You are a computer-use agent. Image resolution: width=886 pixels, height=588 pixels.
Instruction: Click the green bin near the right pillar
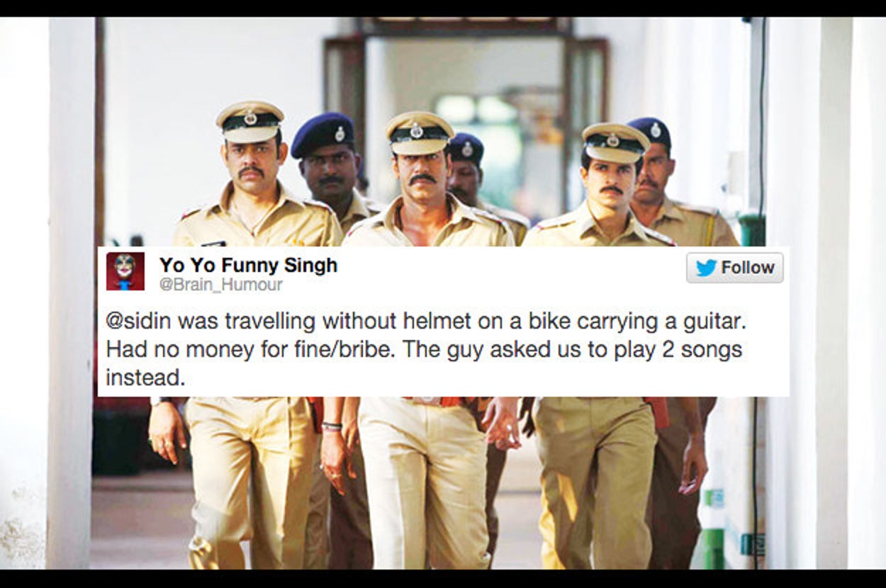pos(751,229)
